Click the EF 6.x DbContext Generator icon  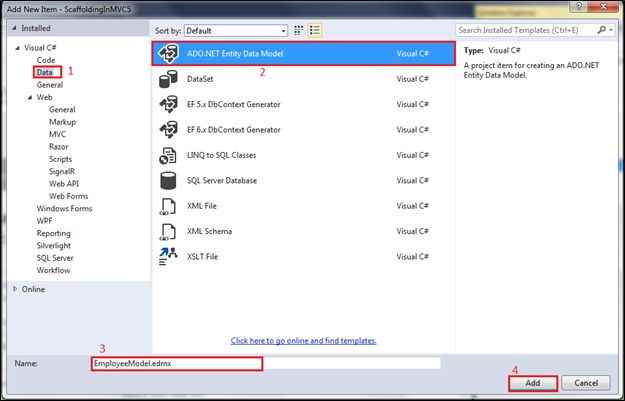point(168,130)
